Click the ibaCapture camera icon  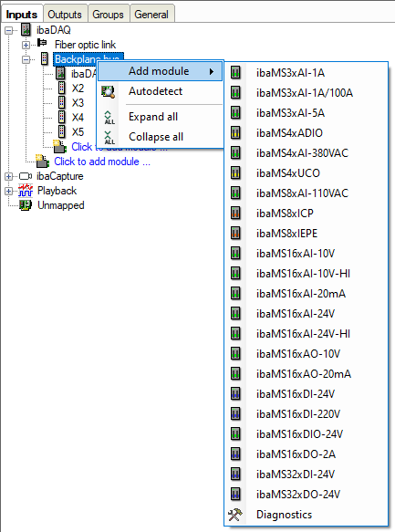pyautogui.click(x=26, y=176)
